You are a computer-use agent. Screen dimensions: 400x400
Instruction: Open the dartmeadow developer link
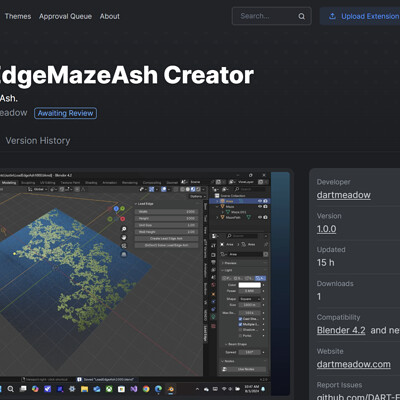[x=344, y=195]
